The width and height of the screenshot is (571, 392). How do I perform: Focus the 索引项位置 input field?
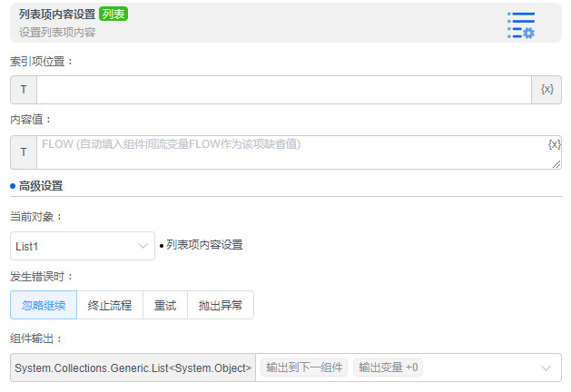coord(283,90)
